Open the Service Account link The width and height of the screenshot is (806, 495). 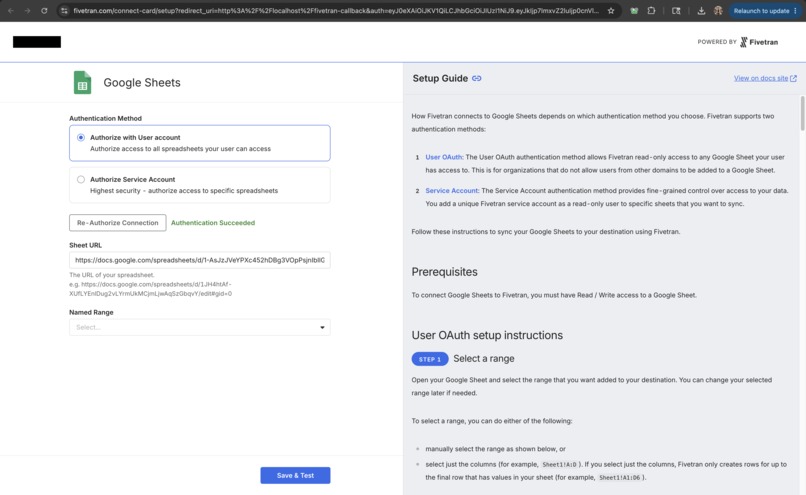point(452,191)
